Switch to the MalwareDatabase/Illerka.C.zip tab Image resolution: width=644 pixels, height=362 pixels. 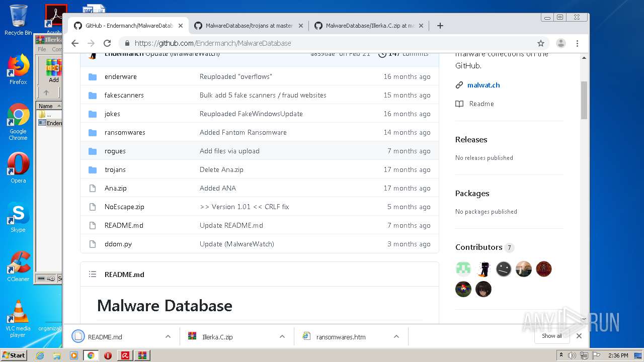pos(369,26)
